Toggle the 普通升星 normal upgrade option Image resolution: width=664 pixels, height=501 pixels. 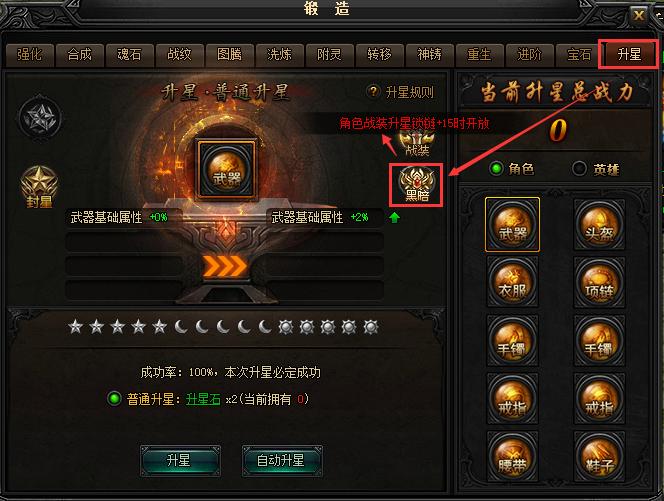[x=114, y=399]
